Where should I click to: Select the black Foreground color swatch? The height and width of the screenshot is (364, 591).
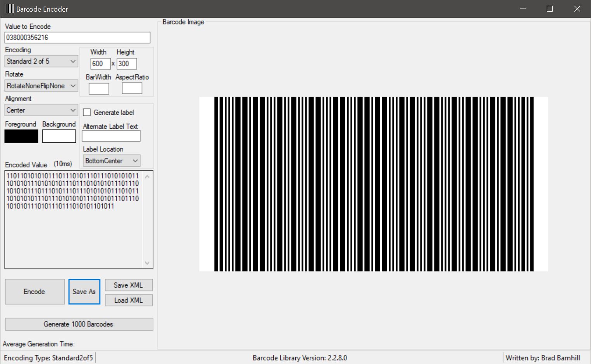tap(21, 136)
